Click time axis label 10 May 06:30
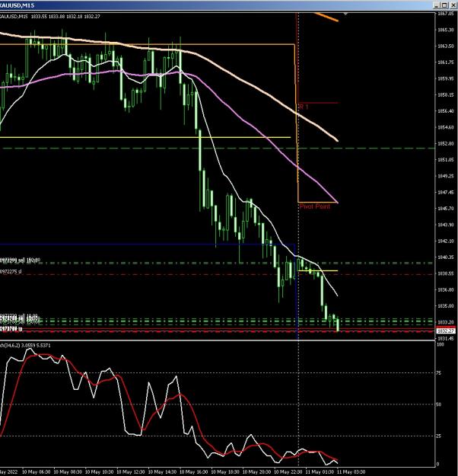This screenshot has height=476, width=458. (37, 471)
